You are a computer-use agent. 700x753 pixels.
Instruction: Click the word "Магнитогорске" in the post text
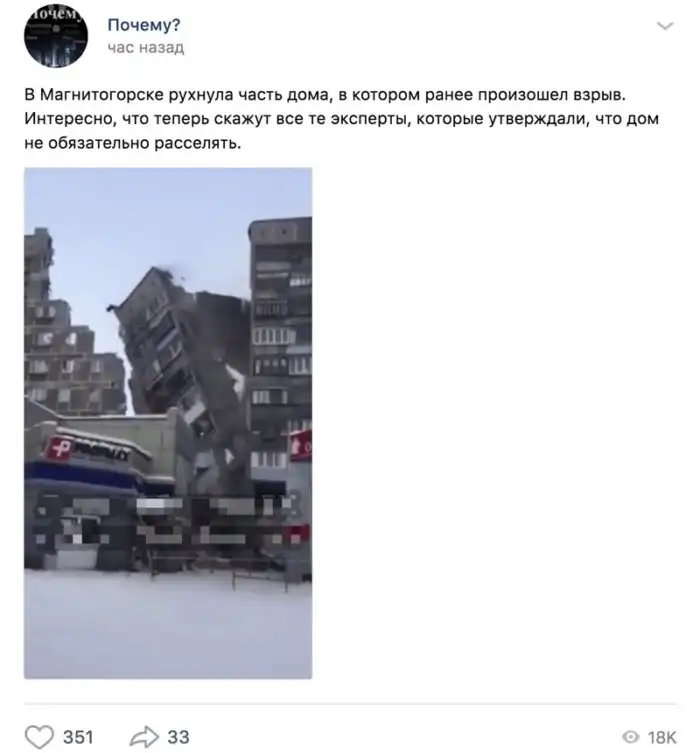[102, 95]
